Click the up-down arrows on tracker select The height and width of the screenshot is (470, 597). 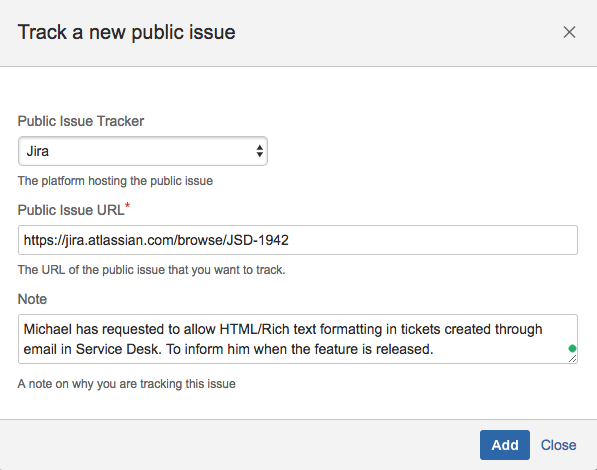tap(259, 151)
